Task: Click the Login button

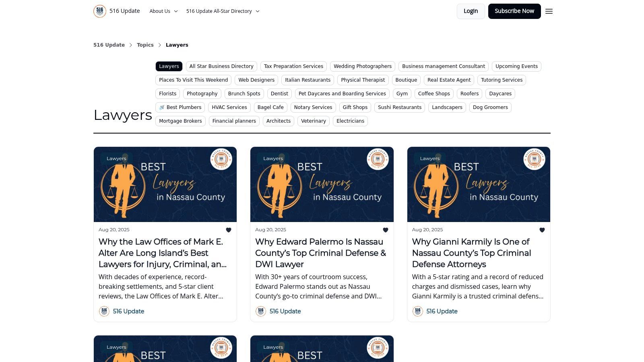Action: coord(471,11)
